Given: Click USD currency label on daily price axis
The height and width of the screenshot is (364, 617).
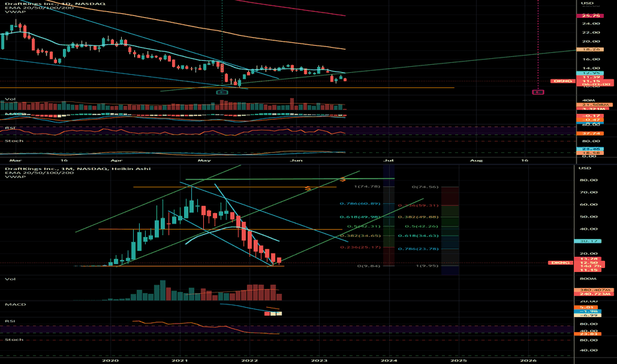Looking at the screenshot, I should tap(587, 3).
